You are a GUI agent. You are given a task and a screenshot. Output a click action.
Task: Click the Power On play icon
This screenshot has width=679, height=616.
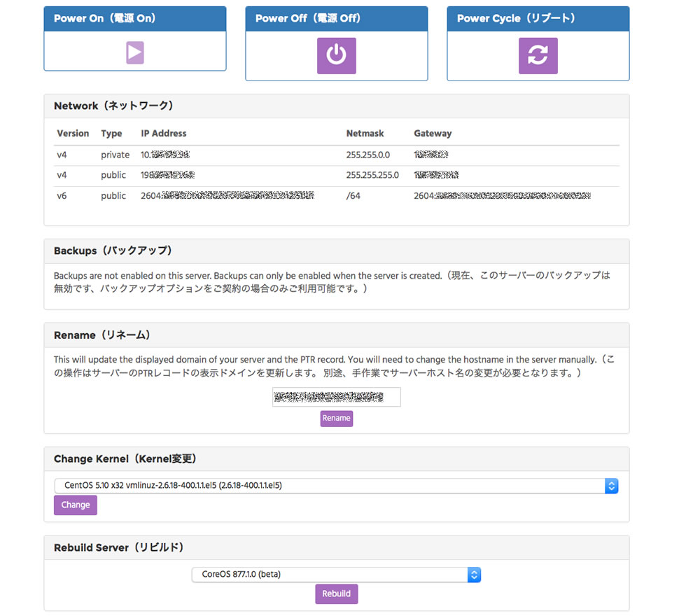134,52
